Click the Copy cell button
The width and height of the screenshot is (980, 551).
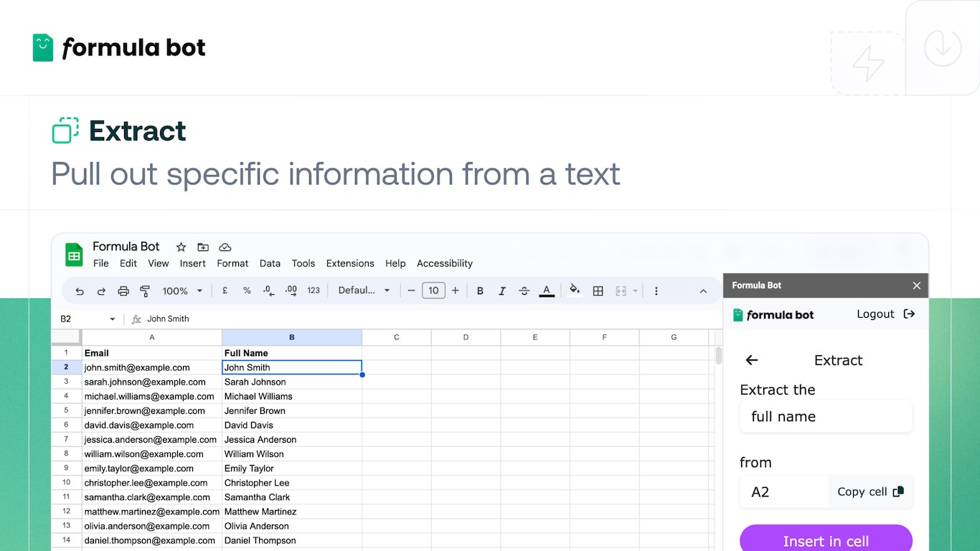tap(870, 492)
